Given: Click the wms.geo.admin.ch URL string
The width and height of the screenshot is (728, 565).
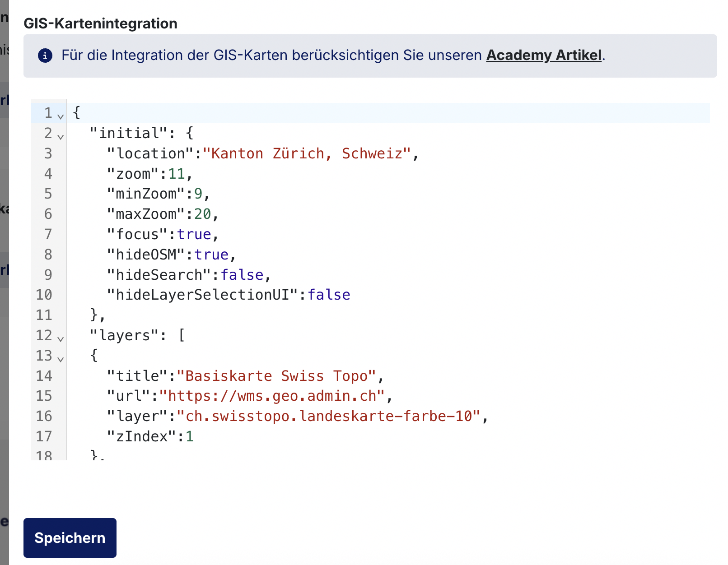Looking at the screenshot, I should click(x=272, y=396).
